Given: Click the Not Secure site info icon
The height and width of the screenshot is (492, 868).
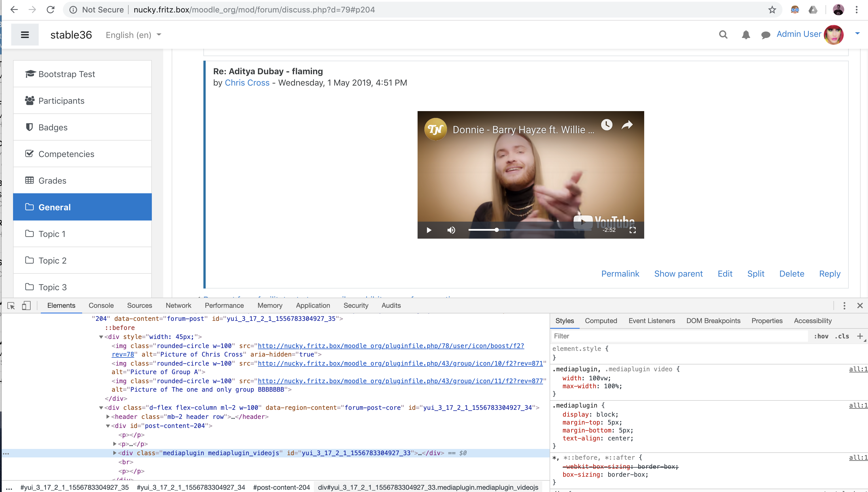Looking at the screenshot, I should pyautogui.click(x=73, y=10).
